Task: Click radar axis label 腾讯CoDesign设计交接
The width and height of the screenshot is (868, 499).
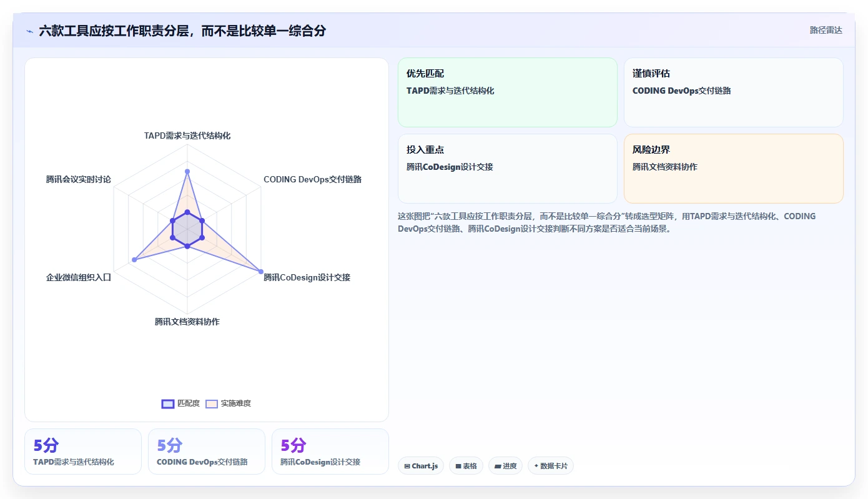Action: [x=307, y=277]
